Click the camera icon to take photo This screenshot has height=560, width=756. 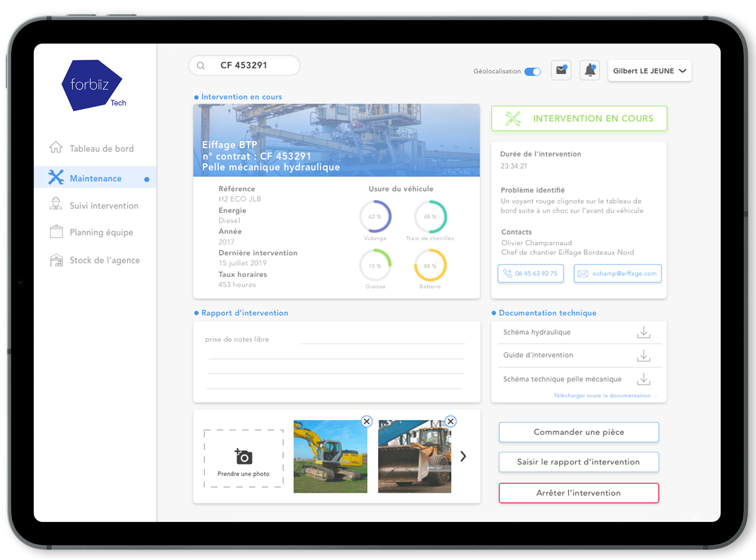pos(243,456)
